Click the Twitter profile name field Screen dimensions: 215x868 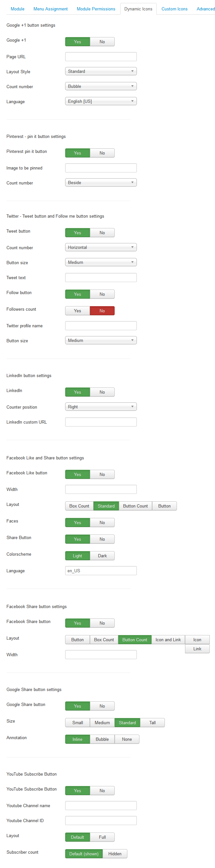pos(101,326)
